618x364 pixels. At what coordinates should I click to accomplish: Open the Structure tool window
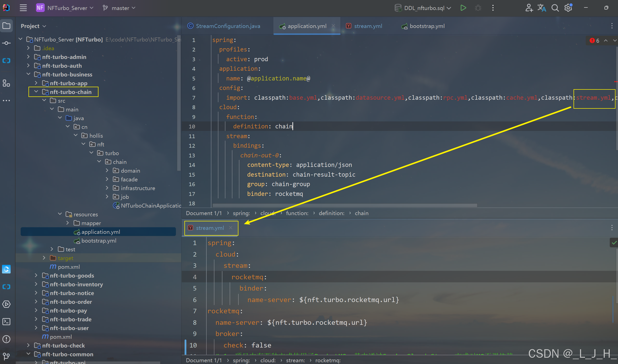pyautogui.click(x=6, y=83)
